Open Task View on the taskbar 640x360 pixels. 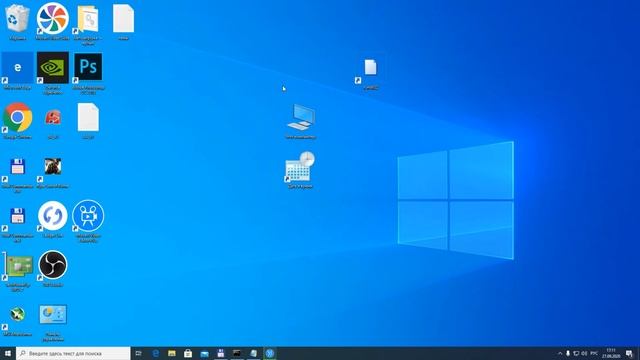[138, 353]
